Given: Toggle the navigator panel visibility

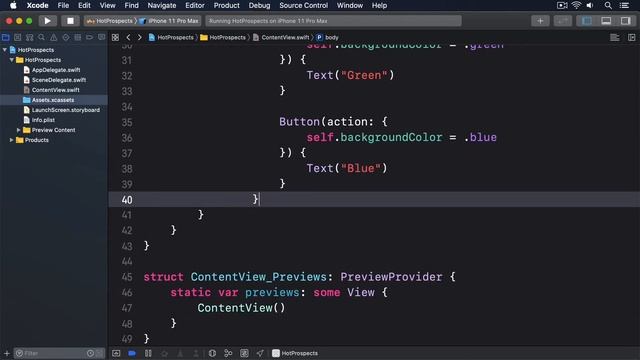Looking at the screenshot, I should (587, 21).
